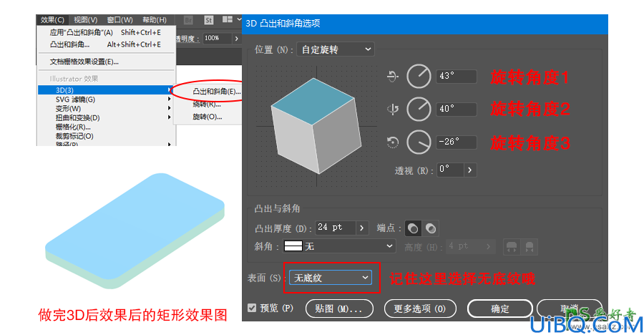Open the 视图(V) menu
The height and width of the screenshot is (335, 644).
pos(85,20)
